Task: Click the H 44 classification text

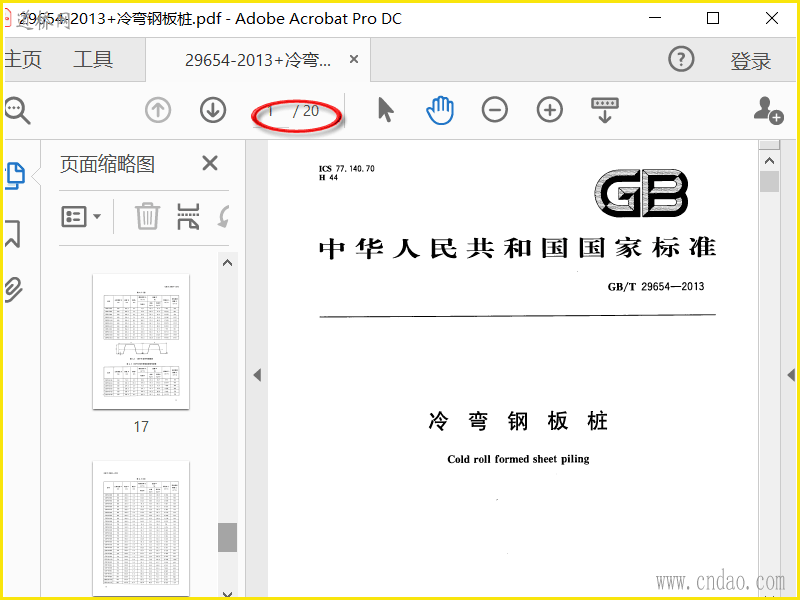Action: (329, 178)
